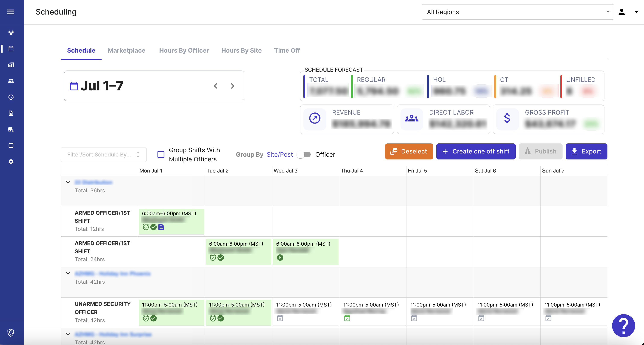Go to the previous week arrow
The image size is (644, 345).
[216, 86]
